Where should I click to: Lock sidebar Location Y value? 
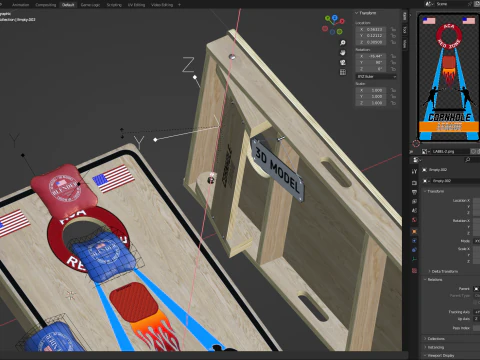pos(393,36)
